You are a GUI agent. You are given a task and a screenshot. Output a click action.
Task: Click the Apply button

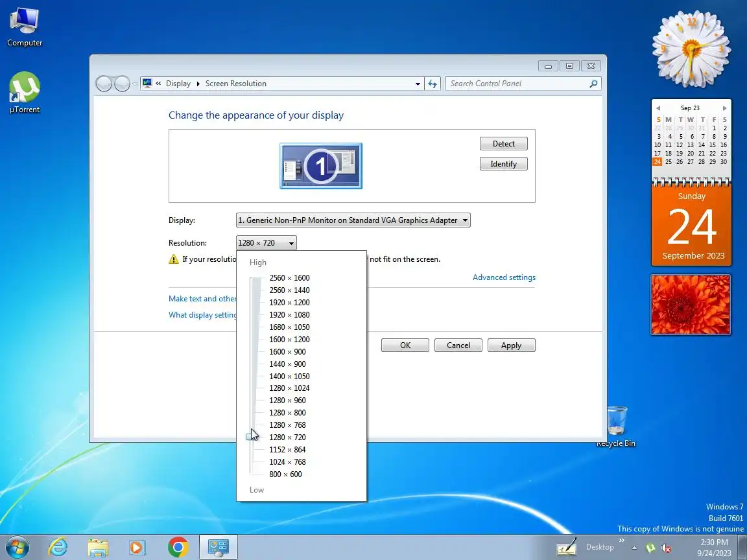[x=511, y=345]
